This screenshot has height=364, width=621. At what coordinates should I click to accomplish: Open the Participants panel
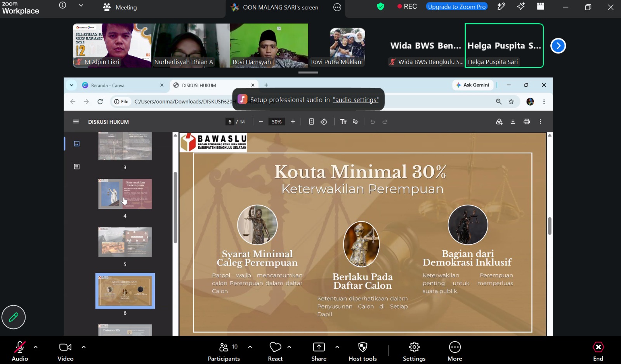tap(224, 351)
